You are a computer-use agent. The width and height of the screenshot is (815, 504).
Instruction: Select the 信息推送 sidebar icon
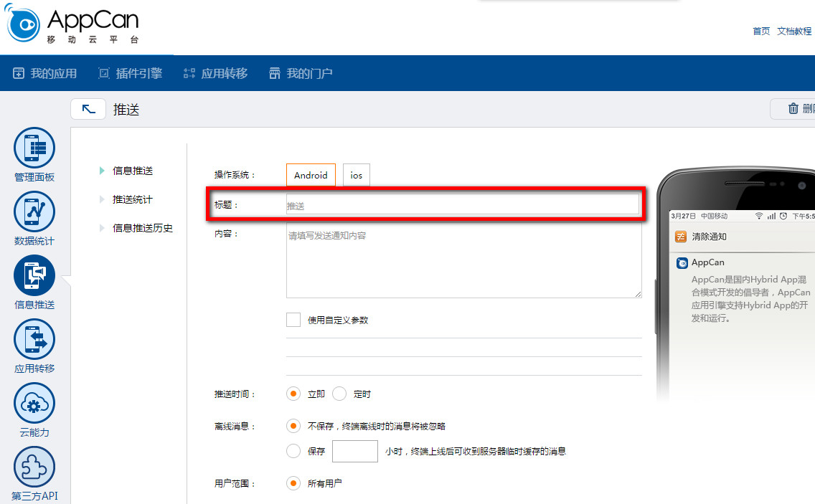coord(34,275)
